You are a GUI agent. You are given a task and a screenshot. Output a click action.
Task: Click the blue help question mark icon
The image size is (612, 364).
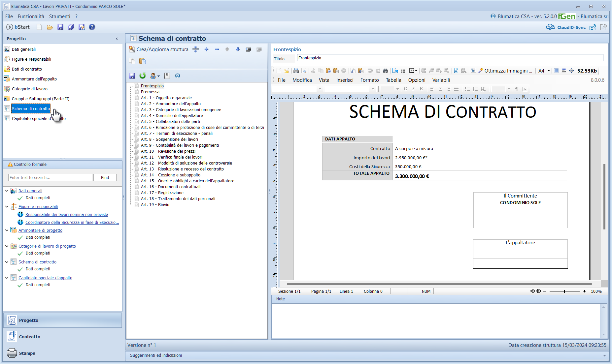coord(92,27)
